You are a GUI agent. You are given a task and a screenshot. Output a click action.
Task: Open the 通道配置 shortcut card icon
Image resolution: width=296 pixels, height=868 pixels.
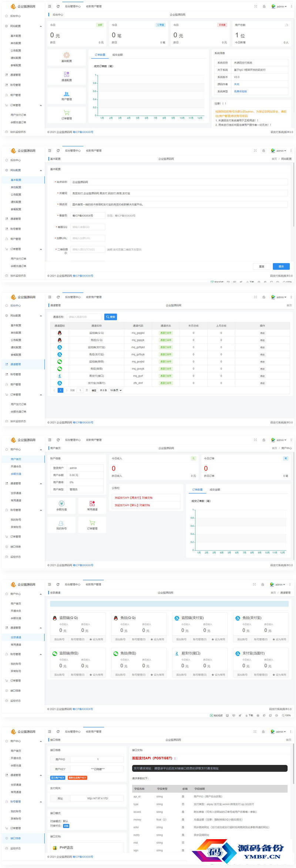[x=67, y=74]
